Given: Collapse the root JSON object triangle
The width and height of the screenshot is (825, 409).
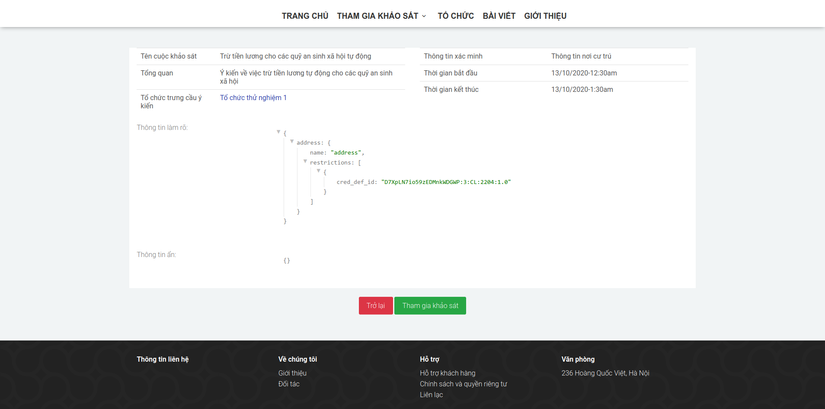Looking at the screenshot, I should 278,132.
